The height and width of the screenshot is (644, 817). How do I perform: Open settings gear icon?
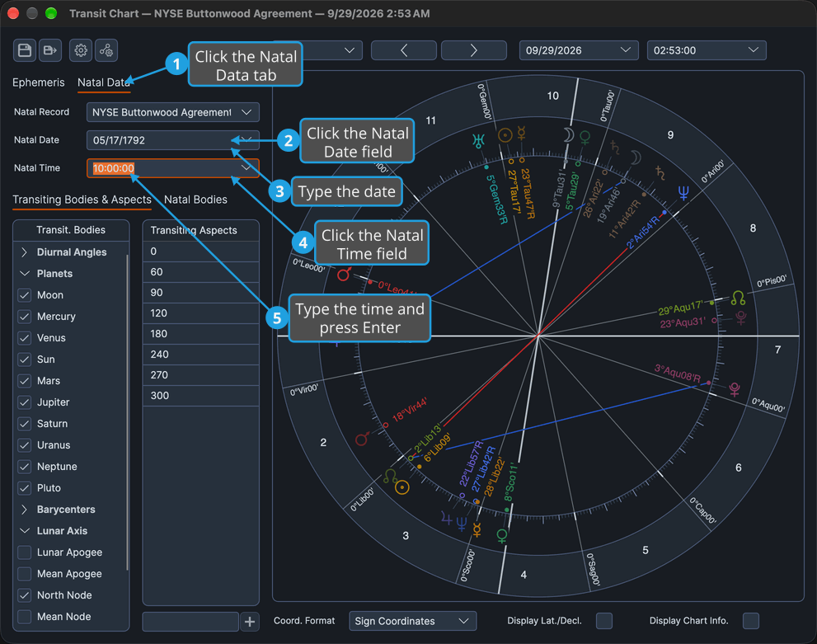[81, 50]
